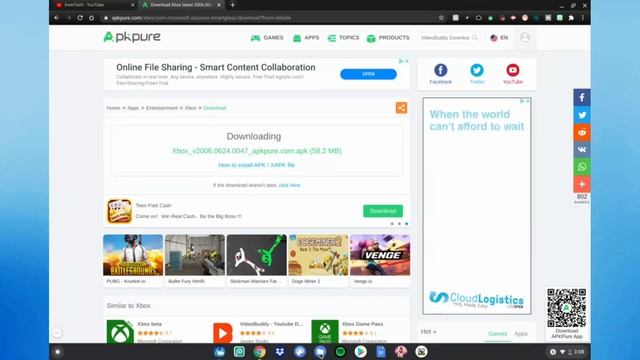
Task: Open a new browser tab
Action: (x=233, y=5)
